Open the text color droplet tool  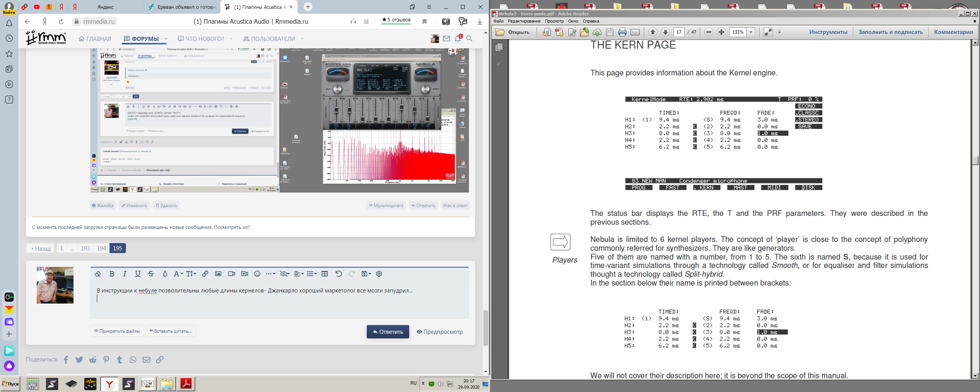point(165,274)
